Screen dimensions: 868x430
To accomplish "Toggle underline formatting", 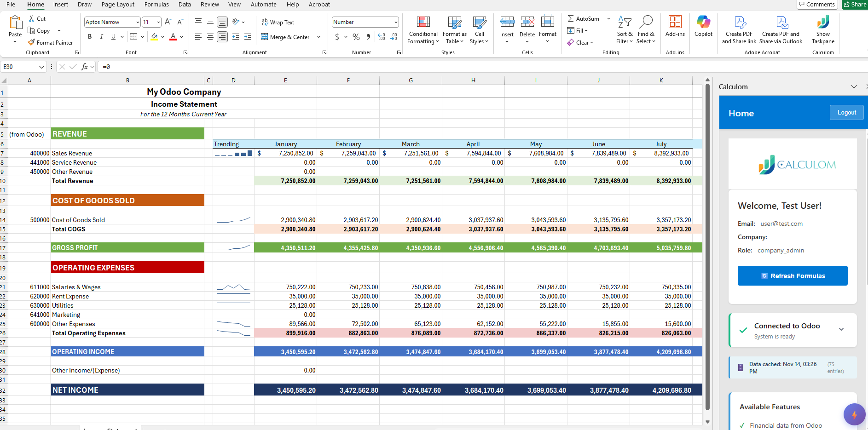I will pyautogui.click(x=113, y=37).
